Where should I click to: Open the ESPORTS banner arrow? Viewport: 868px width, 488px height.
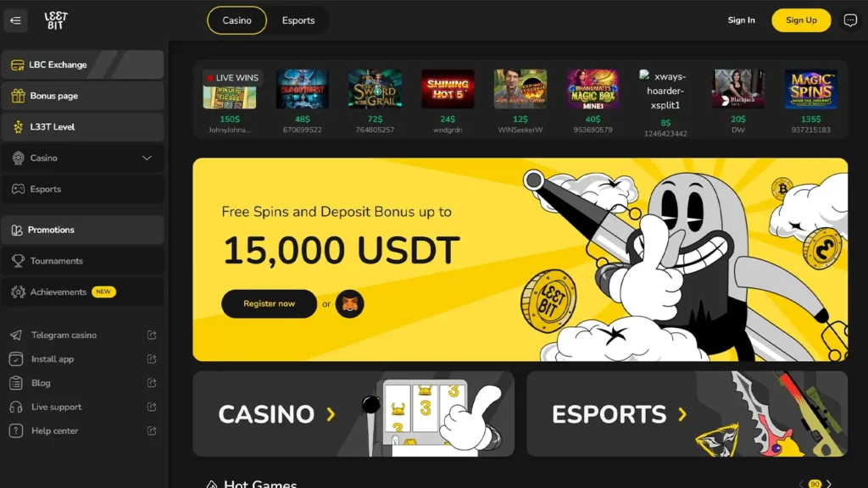[682, 413]
